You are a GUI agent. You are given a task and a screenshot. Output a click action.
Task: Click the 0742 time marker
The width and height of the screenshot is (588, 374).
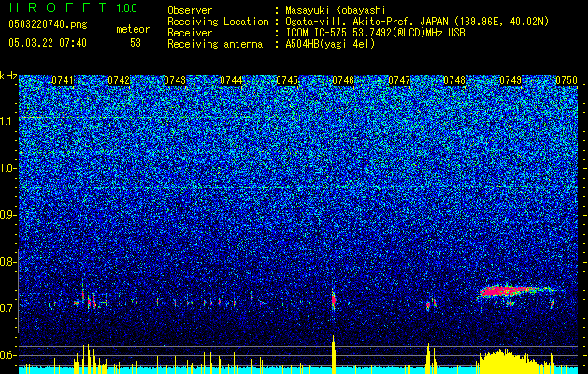coord(119,80)
